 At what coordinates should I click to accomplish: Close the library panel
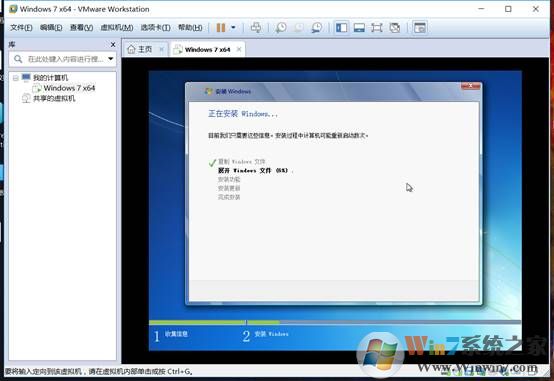113,45
